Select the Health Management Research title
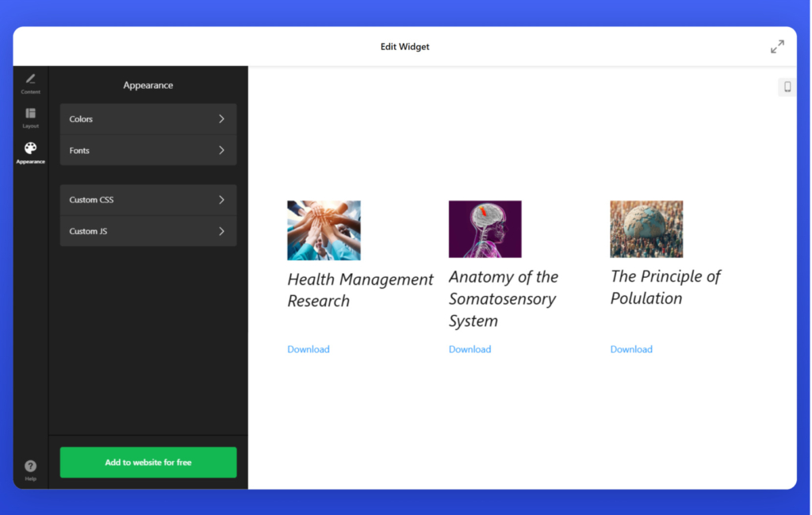The height and width of the screenshot is (515, 812). (360, 290)
